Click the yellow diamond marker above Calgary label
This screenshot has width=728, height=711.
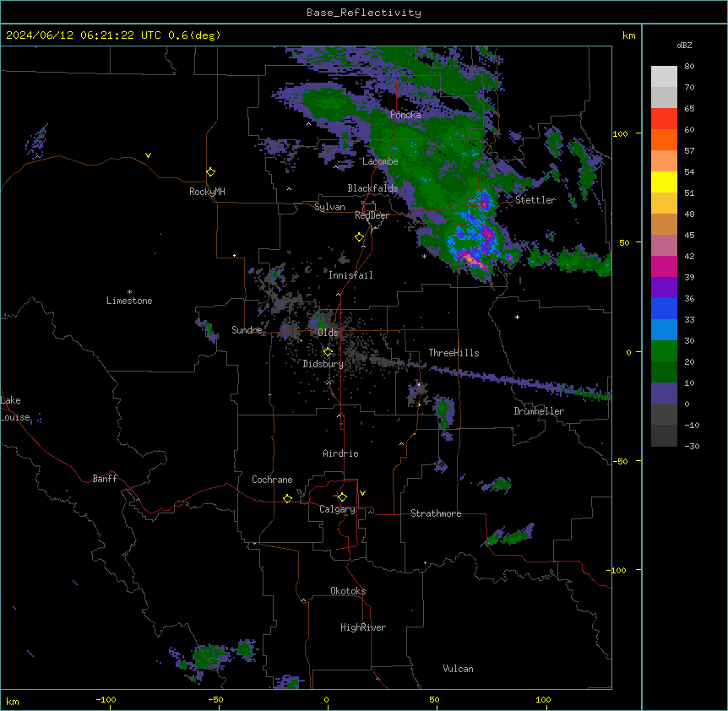pos(342,497)
